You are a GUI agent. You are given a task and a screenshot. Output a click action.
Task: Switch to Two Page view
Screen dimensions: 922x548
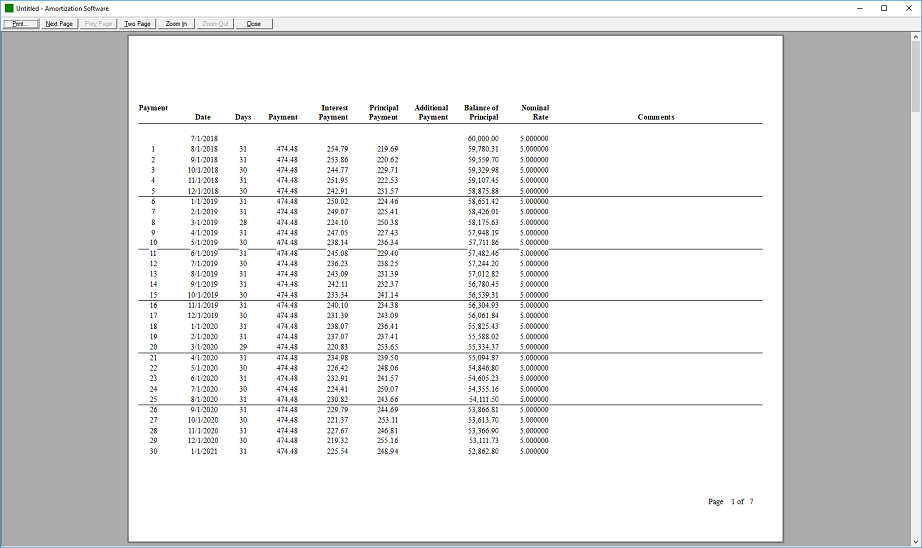pyautogui.click(x=137, y=23)
